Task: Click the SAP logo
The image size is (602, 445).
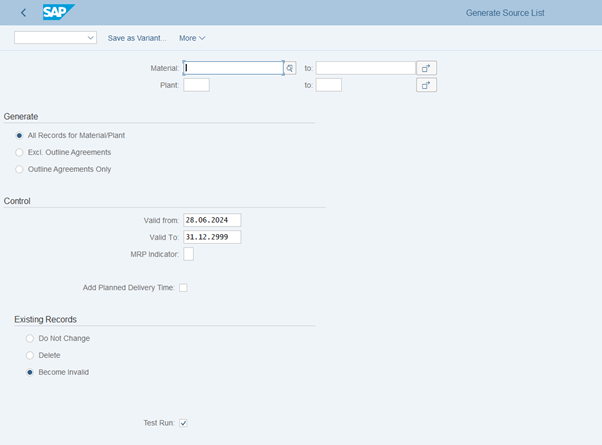Action: [56, 13]
